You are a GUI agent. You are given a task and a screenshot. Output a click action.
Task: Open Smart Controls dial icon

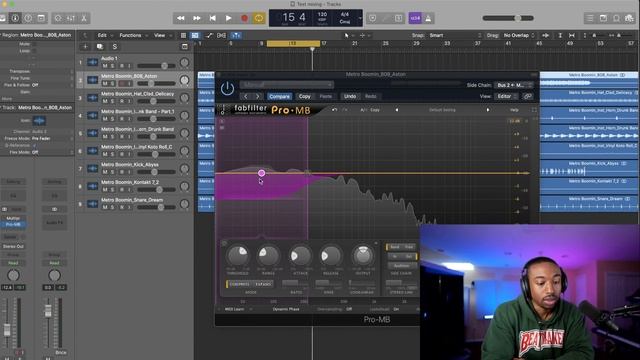[x=58, y=18]
